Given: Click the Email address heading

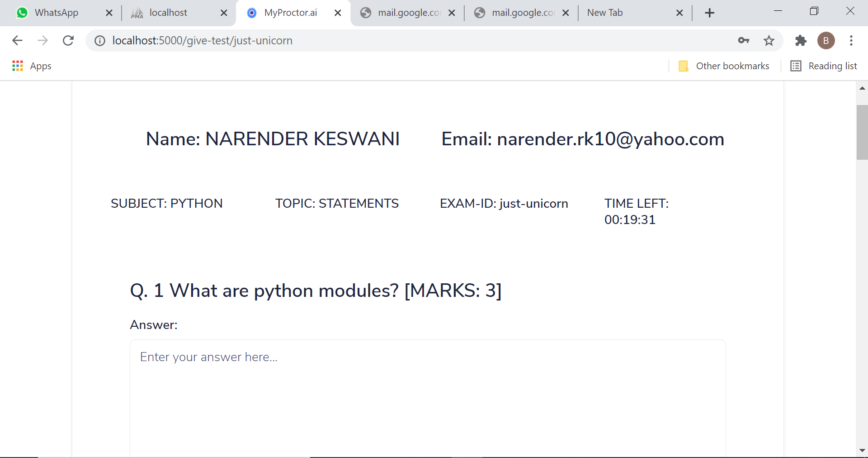Looking at the screenshot, I should coord(583,139).
